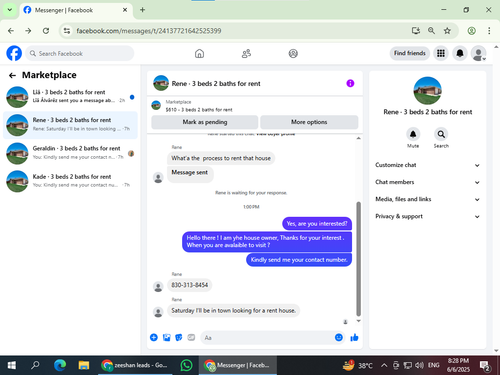Expand Privacy & support section
This screenshot has height=375, width=500.
428,216
